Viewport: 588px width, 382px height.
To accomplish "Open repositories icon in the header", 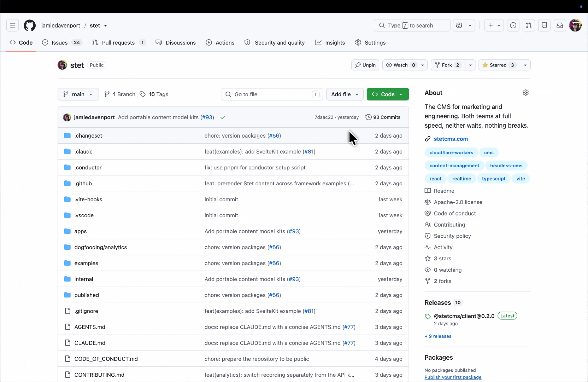I will [544, 25].
